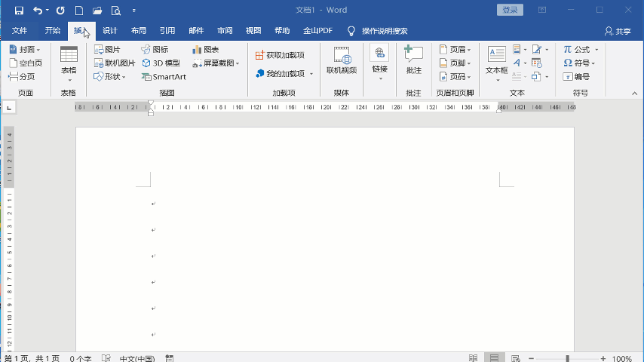Insert a SmartArt graphic
The image size is (644, 362).
(164, 76)
